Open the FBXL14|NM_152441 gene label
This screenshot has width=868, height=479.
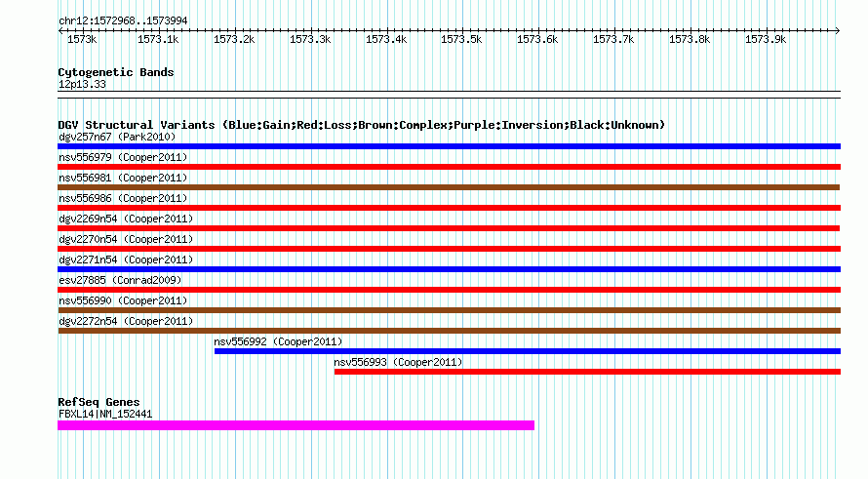pos(105,414)
